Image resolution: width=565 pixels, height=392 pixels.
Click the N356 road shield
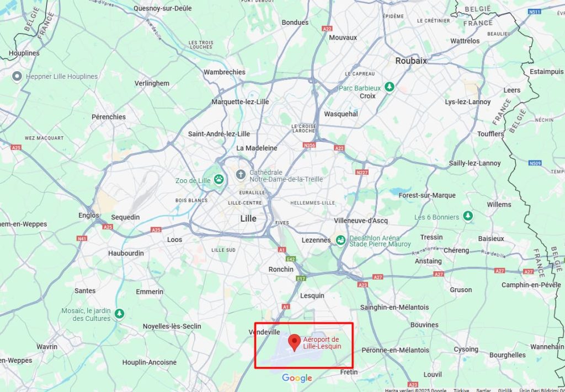point(309,145)
